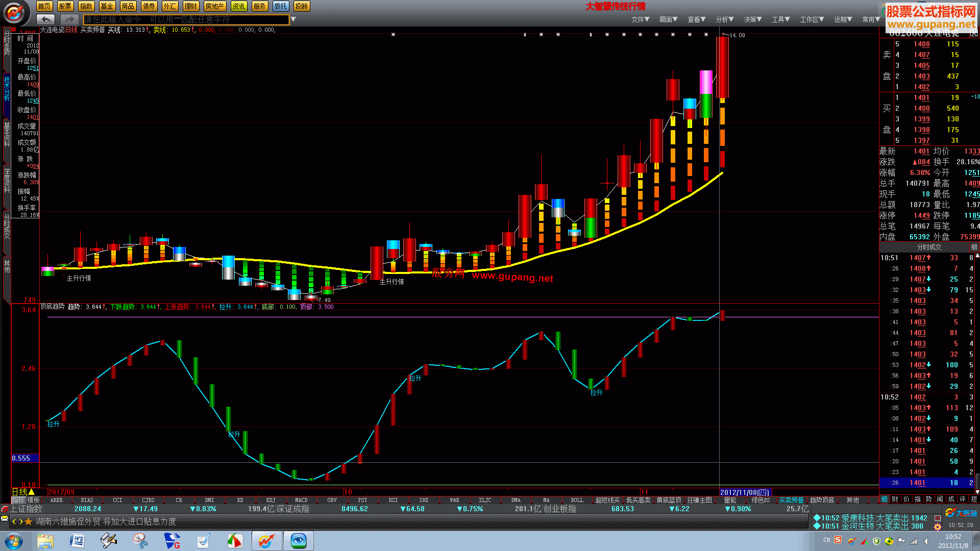Expand the 决策 menu

click(x=753, y=19)
